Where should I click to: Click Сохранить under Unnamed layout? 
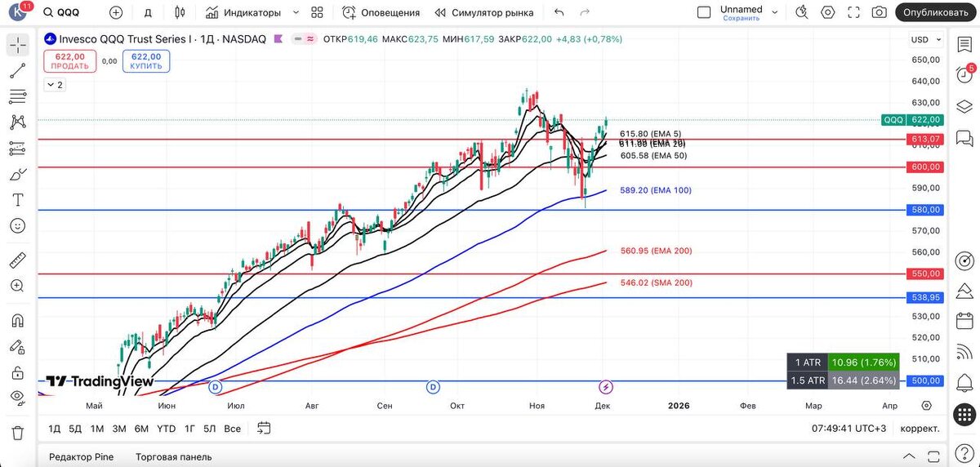click(742, 18)
